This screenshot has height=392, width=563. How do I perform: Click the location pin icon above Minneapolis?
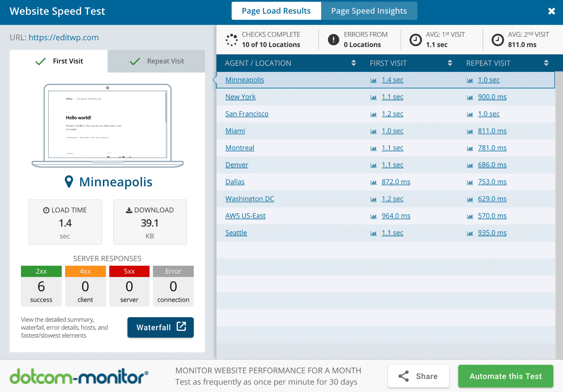69,182
